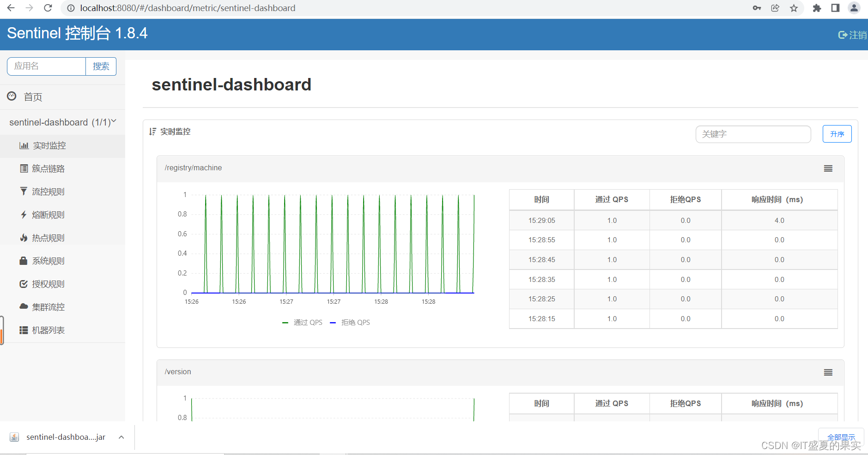
Task: Open the saved passwords key icon
Action: pyautogui.click(x=757, y=8)
